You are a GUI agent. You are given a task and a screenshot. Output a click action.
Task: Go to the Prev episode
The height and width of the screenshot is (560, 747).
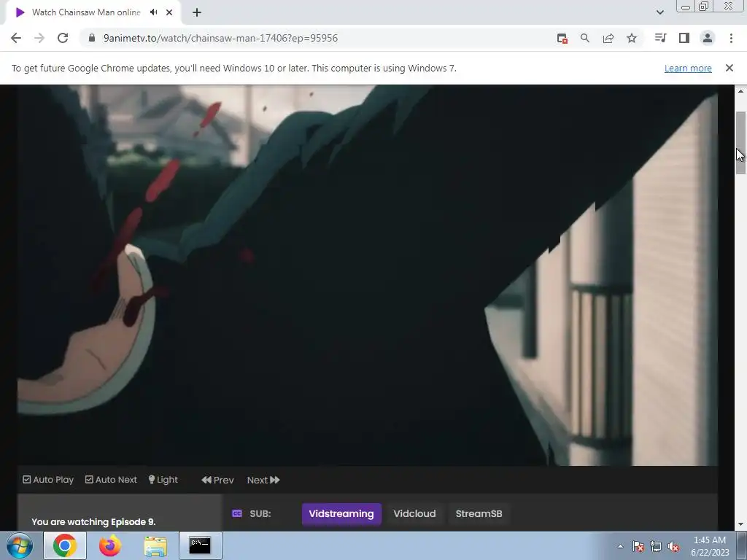coord(217,480)
